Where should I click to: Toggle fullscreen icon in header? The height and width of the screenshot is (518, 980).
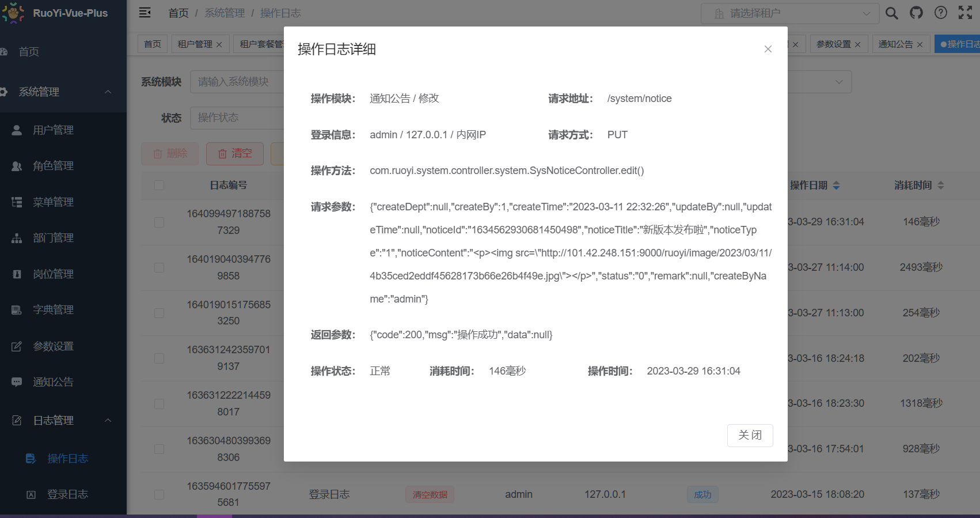(x=965, y=13)
